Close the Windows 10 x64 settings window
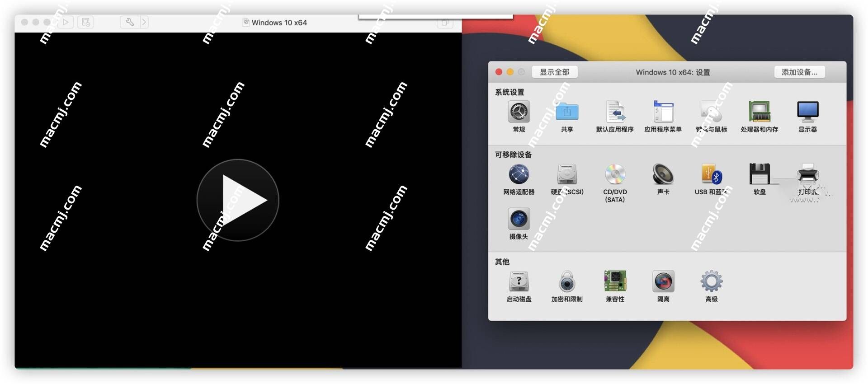868x384 pixels. pyautogui.click(x=499, y=72)
